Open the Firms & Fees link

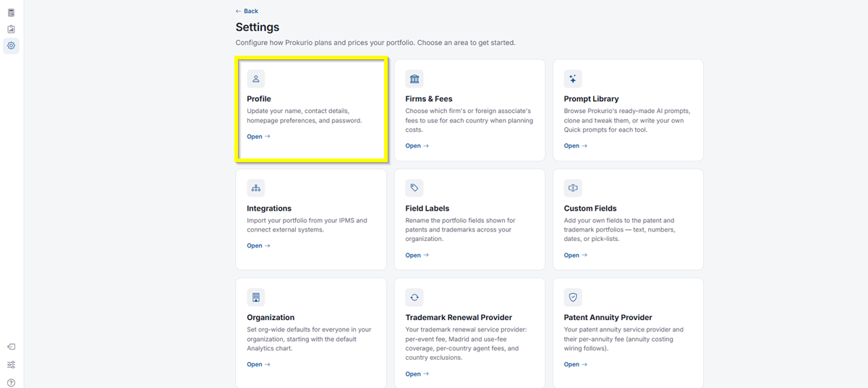pos(417,145)
